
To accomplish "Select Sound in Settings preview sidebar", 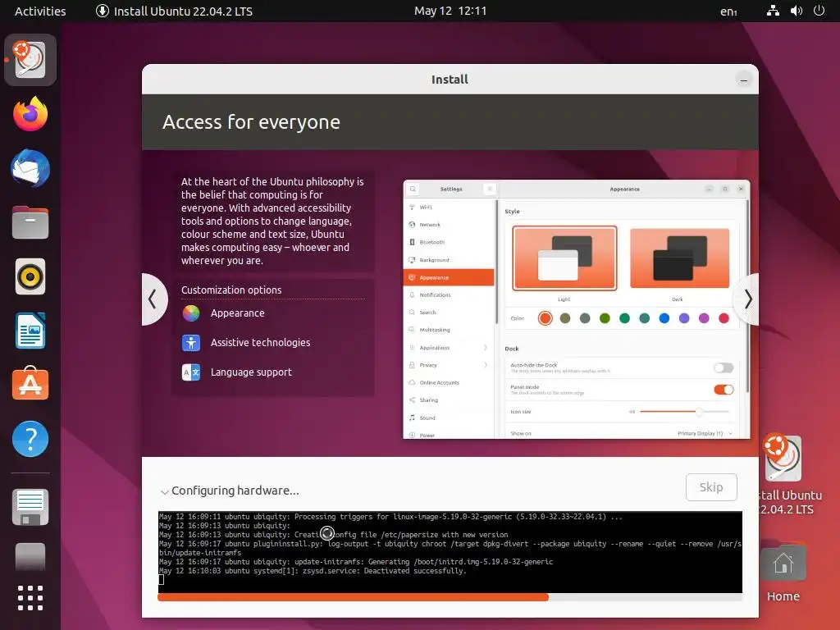I will click(449, 418).
